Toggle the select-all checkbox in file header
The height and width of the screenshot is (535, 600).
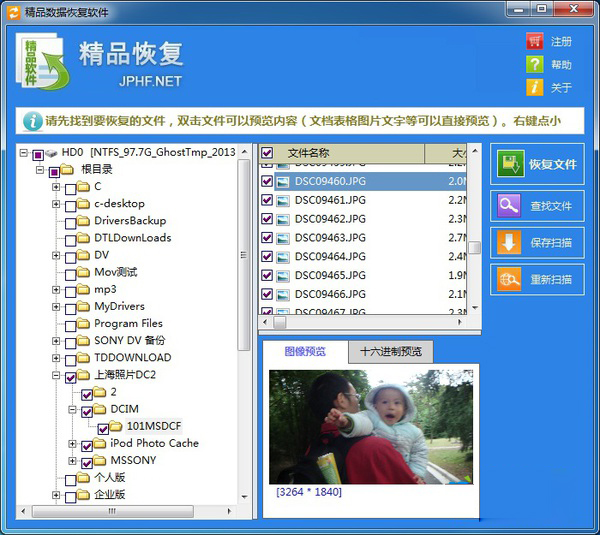(267, 153)
